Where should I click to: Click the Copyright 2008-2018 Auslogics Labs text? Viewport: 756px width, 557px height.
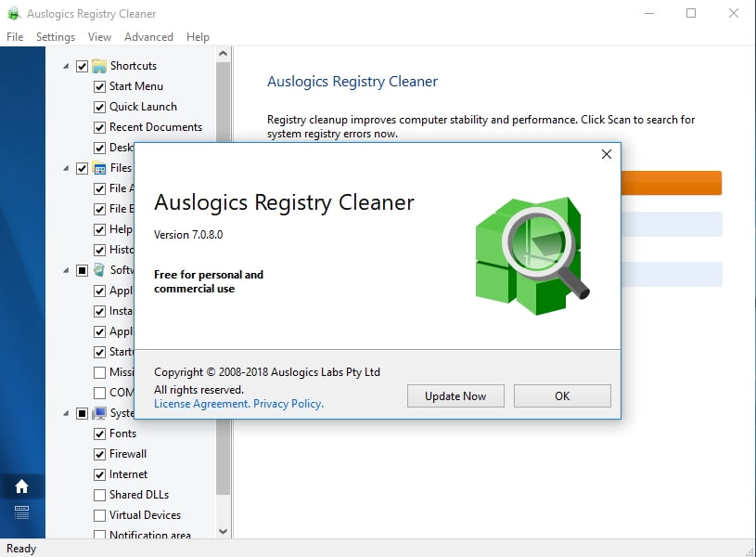coord(267,372)
